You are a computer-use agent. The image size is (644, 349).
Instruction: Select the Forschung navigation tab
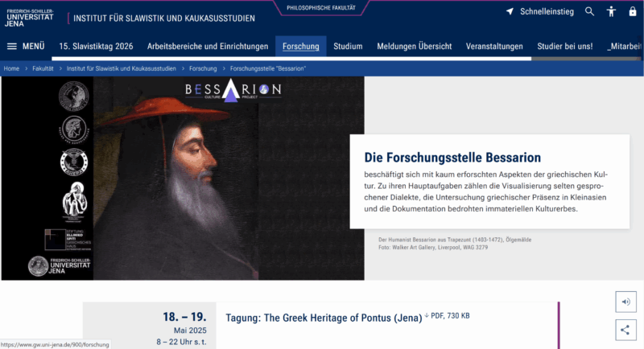coord(300,47)
